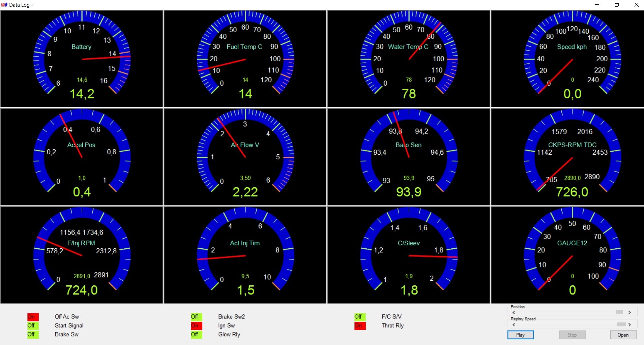The width and height of the screenshot is (644, 345).
Task: Toggle the Start Signal Off indicator
Action: [x=33, y=326]
